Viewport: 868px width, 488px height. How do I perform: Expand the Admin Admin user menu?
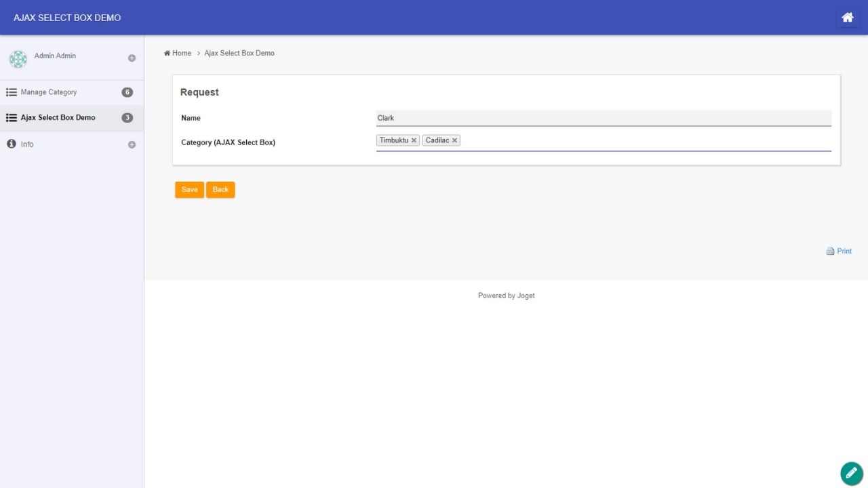click(132, 58)
